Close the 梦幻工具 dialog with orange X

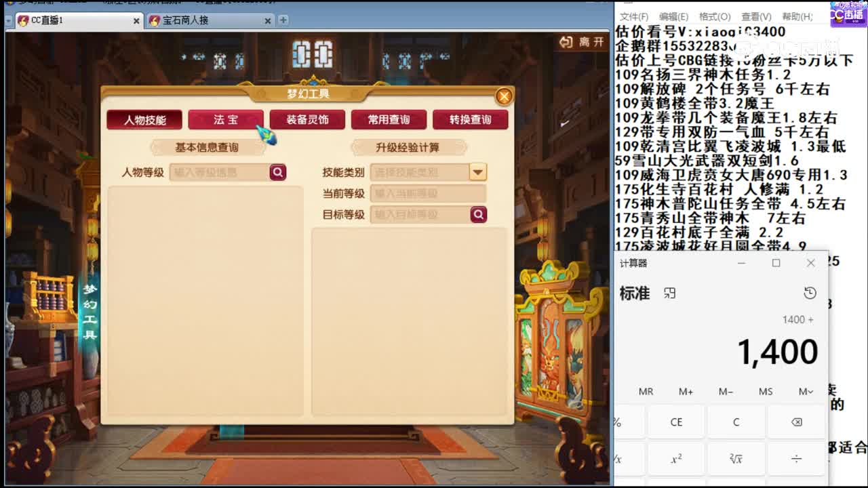(x=504, y=96)
